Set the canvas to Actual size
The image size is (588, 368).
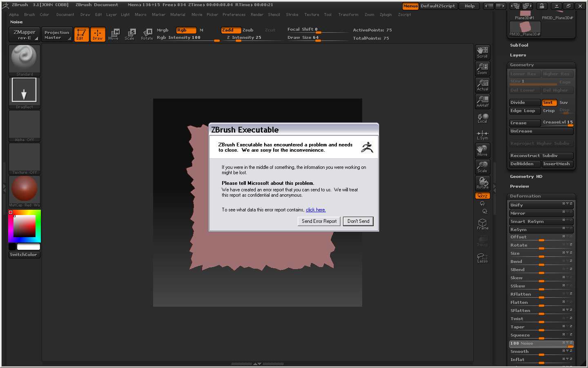[x=483, y=85]
